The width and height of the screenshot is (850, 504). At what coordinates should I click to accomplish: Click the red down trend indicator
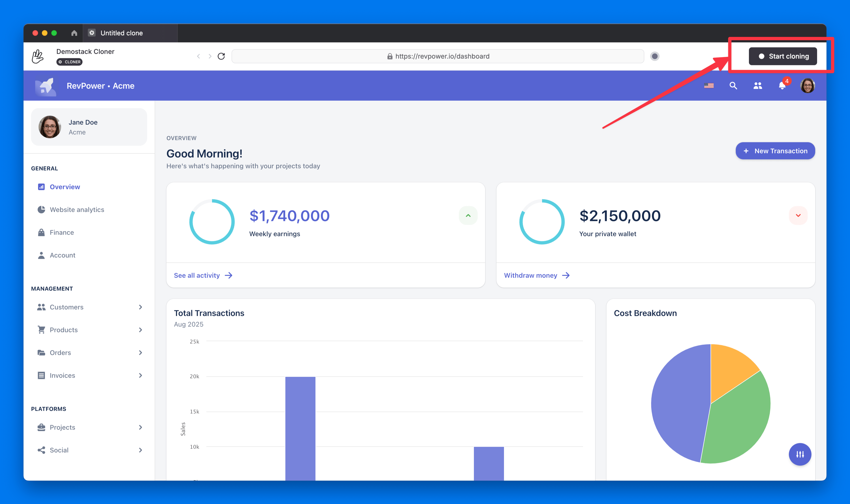pyautogui.click(x=798, y=216)
